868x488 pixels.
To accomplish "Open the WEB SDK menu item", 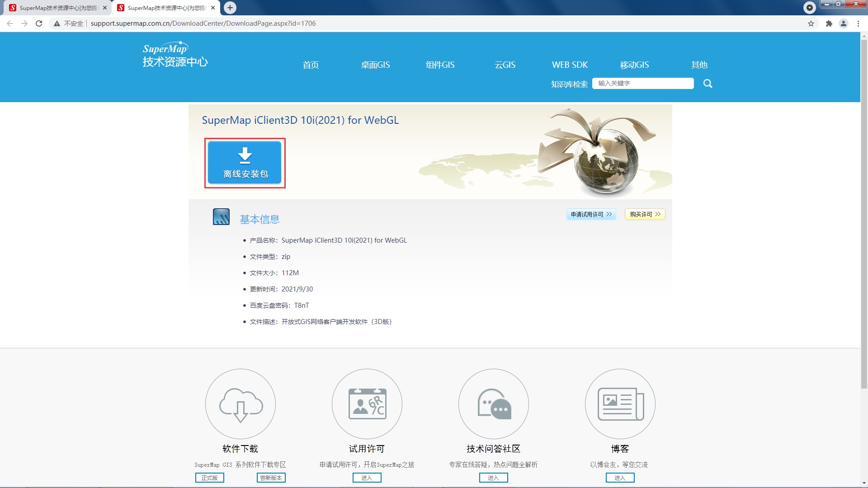I will point(570,65).
